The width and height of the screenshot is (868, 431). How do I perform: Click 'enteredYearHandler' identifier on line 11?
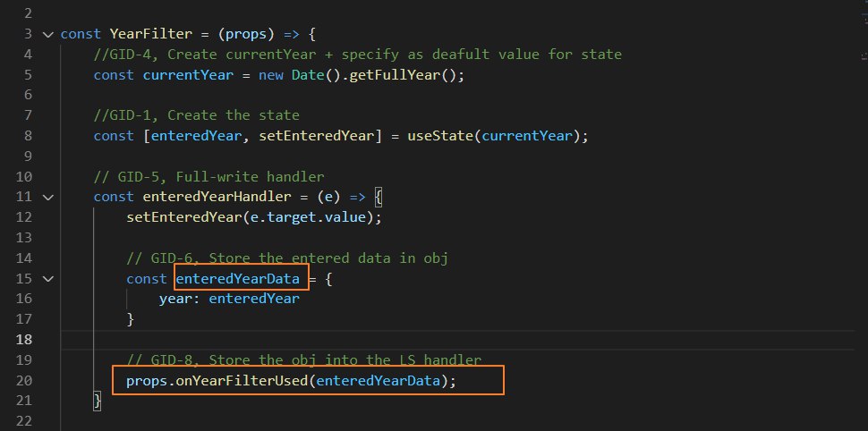[x=217, y=197]
